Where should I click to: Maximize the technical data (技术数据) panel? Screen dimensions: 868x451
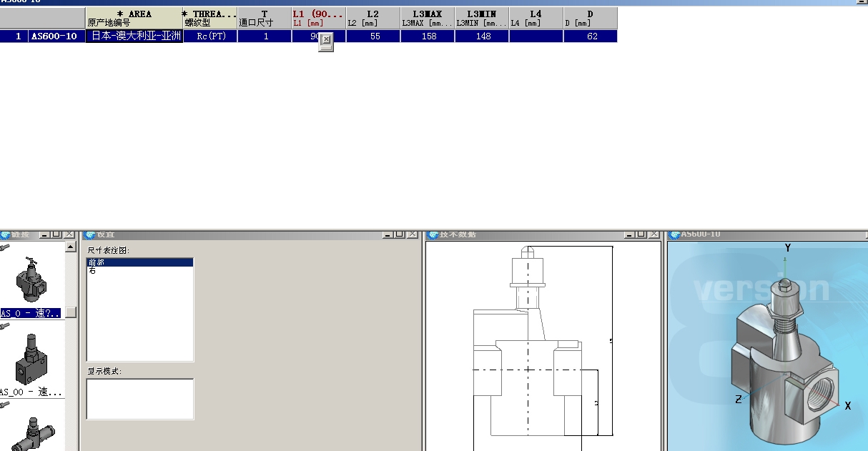(x=641, y=234)
